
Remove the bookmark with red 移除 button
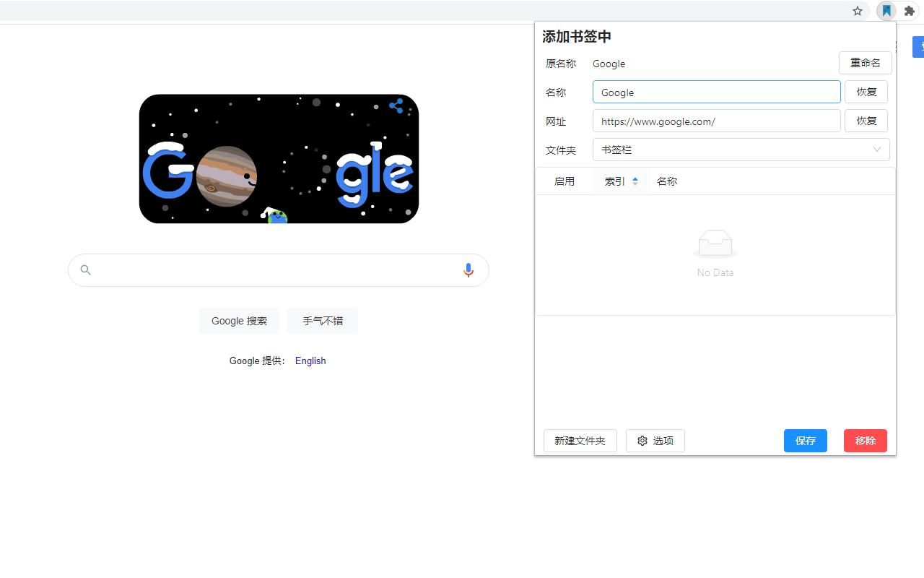pos(866,441)
